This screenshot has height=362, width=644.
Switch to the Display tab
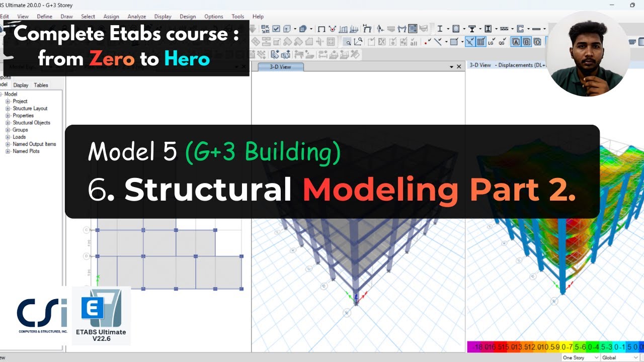[21, 85]
